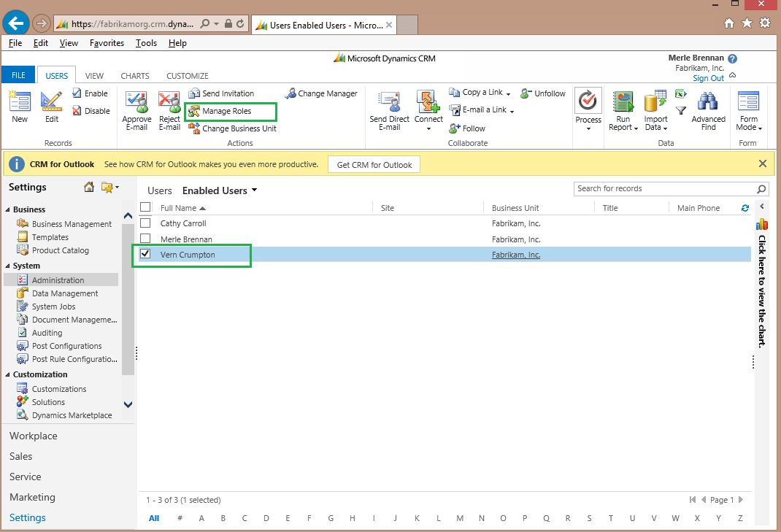
Task: Uncheck the Vern Crumpton row checkbox
Action: pos(146,254)
